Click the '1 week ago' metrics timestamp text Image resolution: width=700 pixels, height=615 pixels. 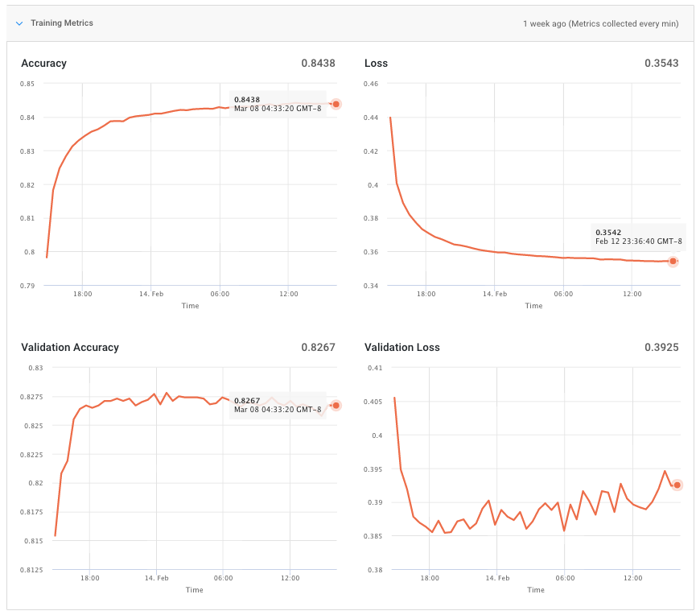(600, 24)
